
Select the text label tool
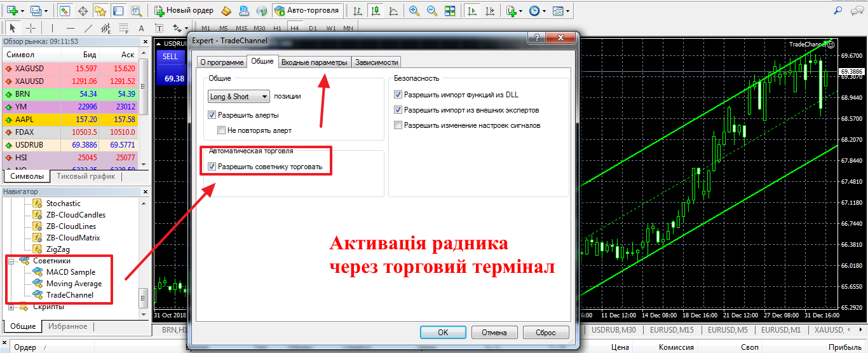click(x=159, y=28)
